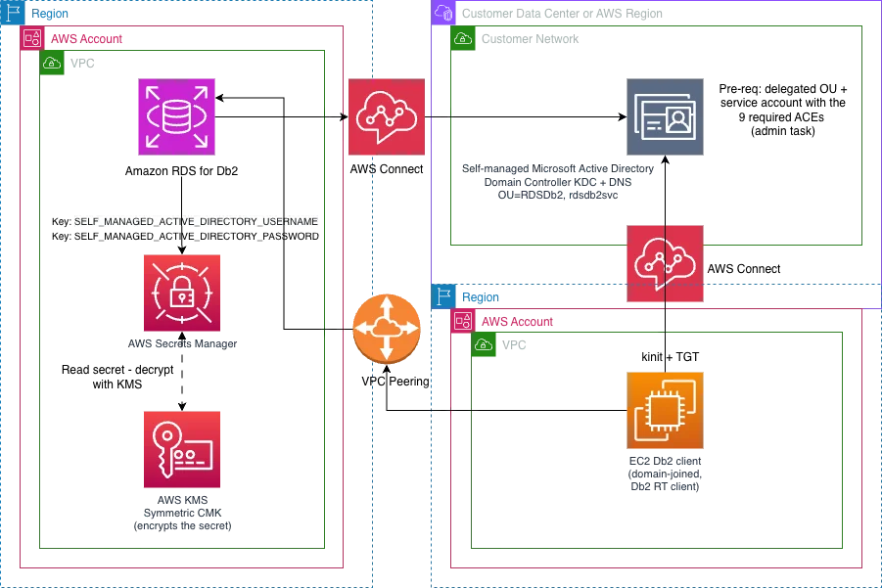882x588 pixels.
Task: Click the 'Read secret - decrypt with KMS' label
Action: click(x=117, y=377)
